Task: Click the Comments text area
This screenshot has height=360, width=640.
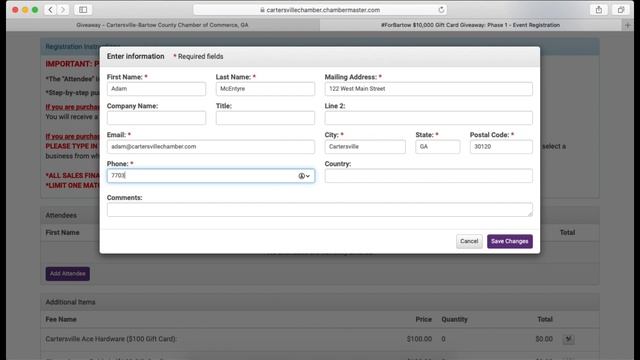Action: pyautogui.click(x=320, y=210)
